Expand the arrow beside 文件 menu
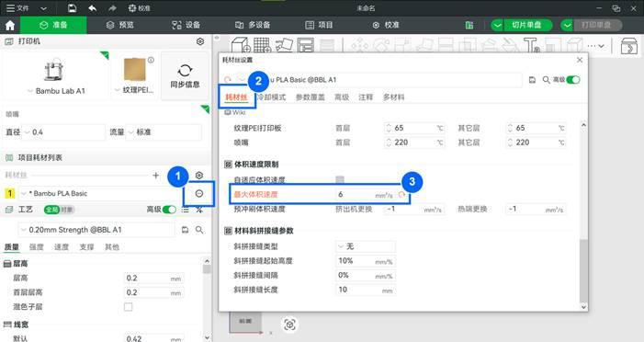Viewport: 644px width, 342px height. click(43, 8)
